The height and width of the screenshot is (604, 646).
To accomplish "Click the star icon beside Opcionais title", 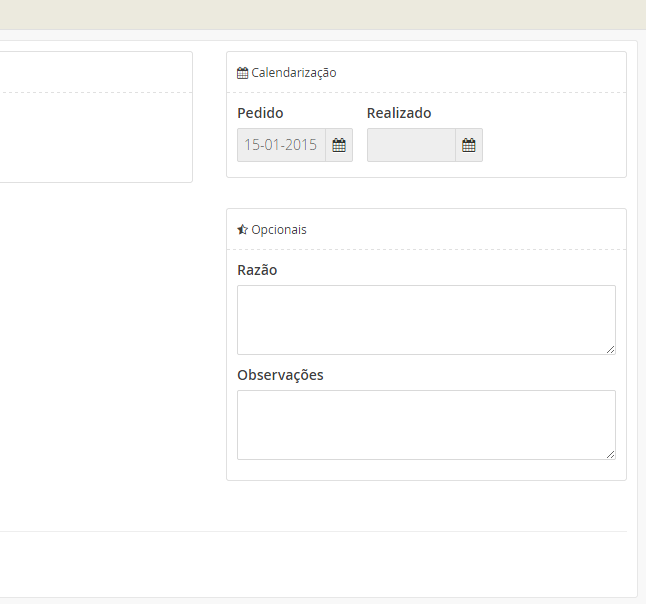I will pyautogui.click(x=242, y=230).
